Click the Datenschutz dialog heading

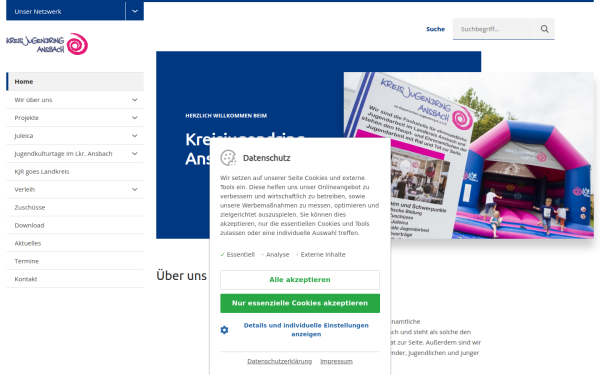[x=267, y=158]
